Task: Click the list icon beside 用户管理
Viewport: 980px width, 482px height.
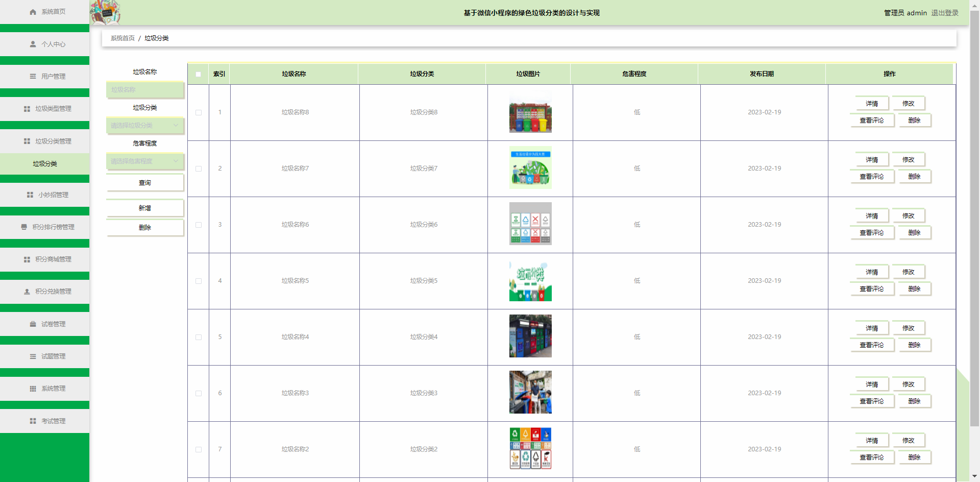Action: click(x=33, y=77)
